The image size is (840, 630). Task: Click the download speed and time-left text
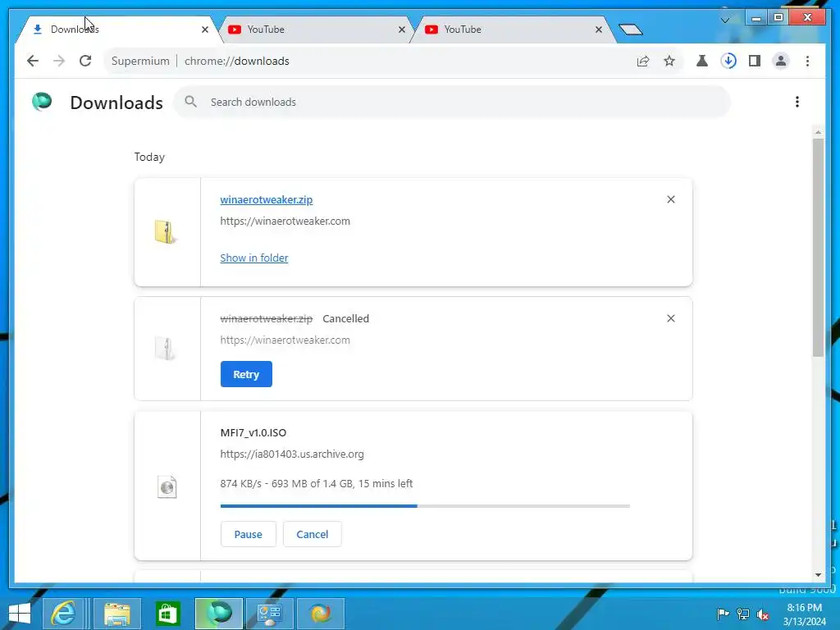click(316, 484)
